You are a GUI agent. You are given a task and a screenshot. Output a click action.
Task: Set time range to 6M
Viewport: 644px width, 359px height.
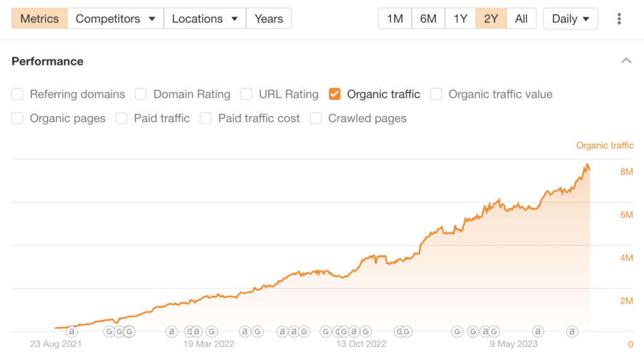coord(428,19)
